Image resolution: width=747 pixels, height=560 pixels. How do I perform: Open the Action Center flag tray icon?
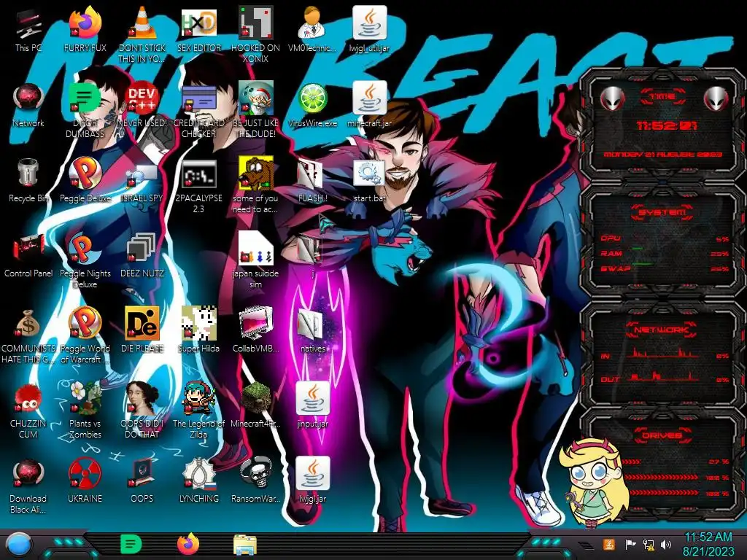630,544
